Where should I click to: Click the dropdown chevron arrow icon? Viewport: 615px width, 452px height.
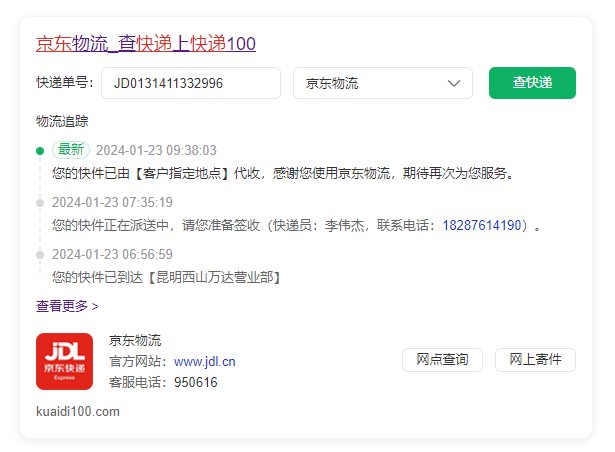[x=454, y=83]
